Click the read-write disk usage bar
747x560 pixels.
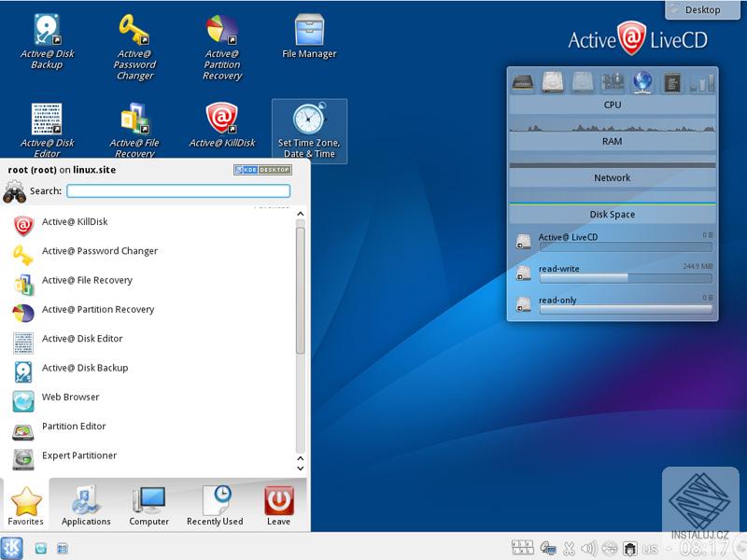click(626, 278)
